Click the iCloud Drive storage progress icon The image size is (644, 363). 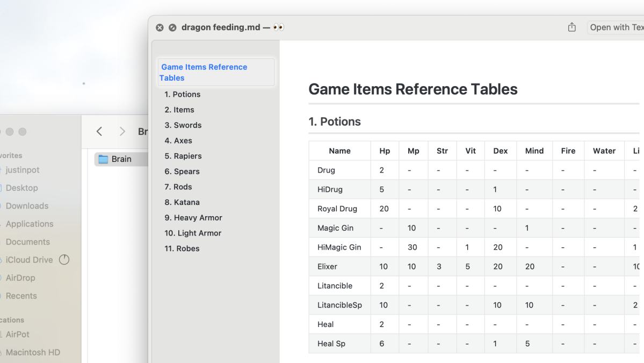pyautogui.click(x=64, y=260)
